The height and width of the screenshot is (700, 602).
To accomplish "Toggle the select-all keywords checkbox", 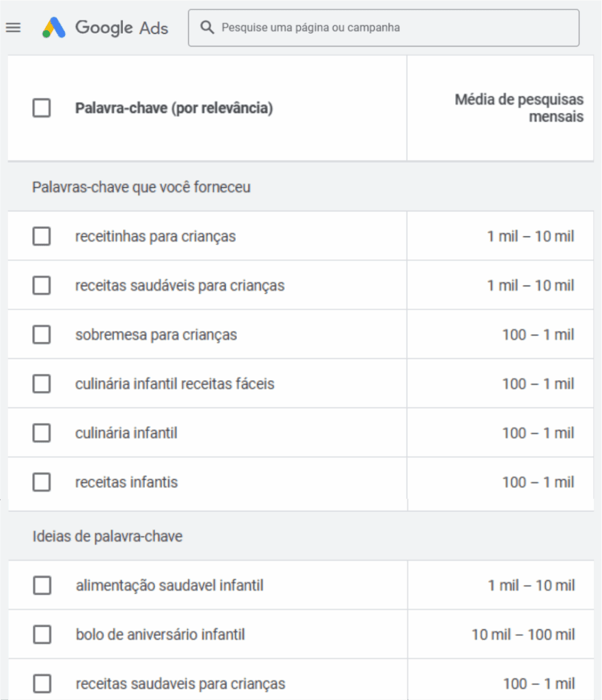I will coord(42,108).
